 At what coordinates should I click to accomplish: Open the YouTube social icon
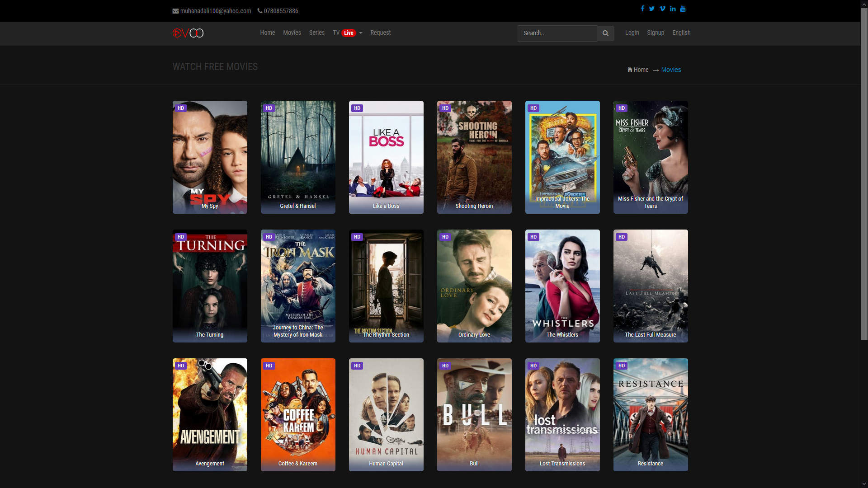(x=683, y=9)
